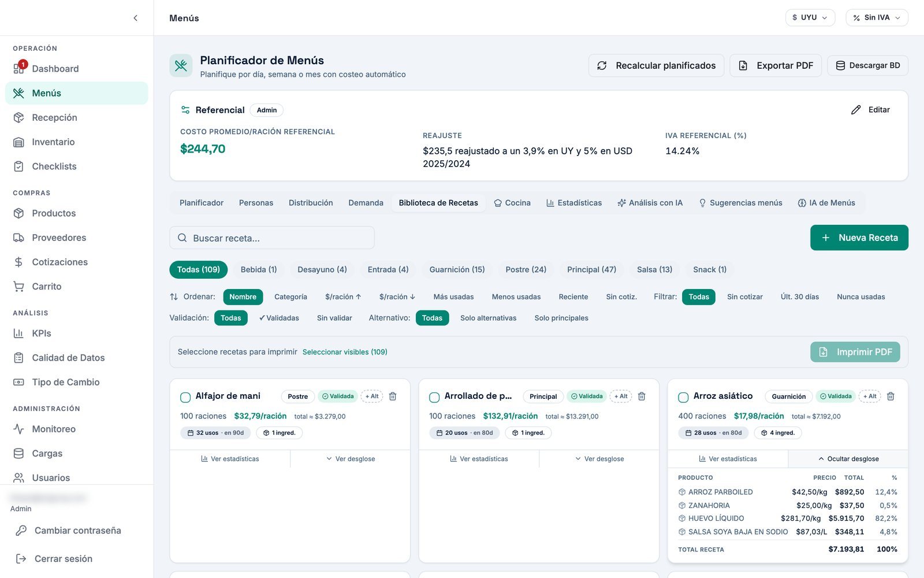The width and height of the screenshot is (924, 578).
Task: Open Cotizaciones in the sidebar
Action: click(76, 262)
